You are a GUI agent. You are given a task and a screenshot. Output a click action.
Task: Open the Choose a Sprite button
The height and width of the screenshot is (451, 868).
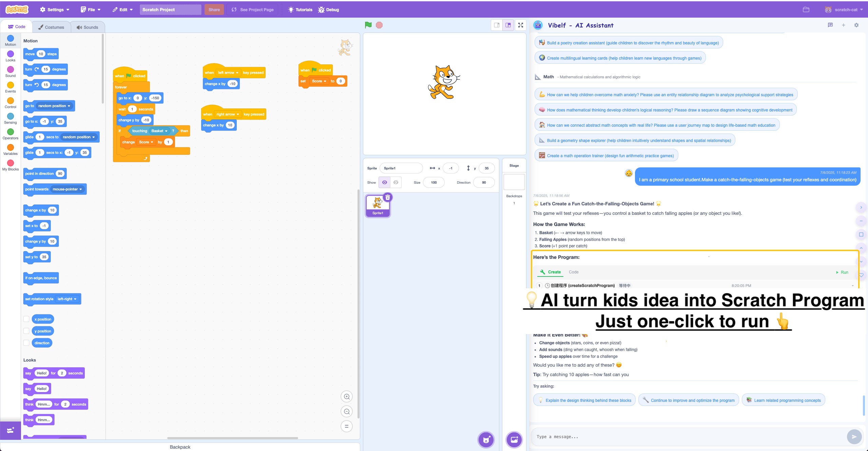tap(486, 440)
